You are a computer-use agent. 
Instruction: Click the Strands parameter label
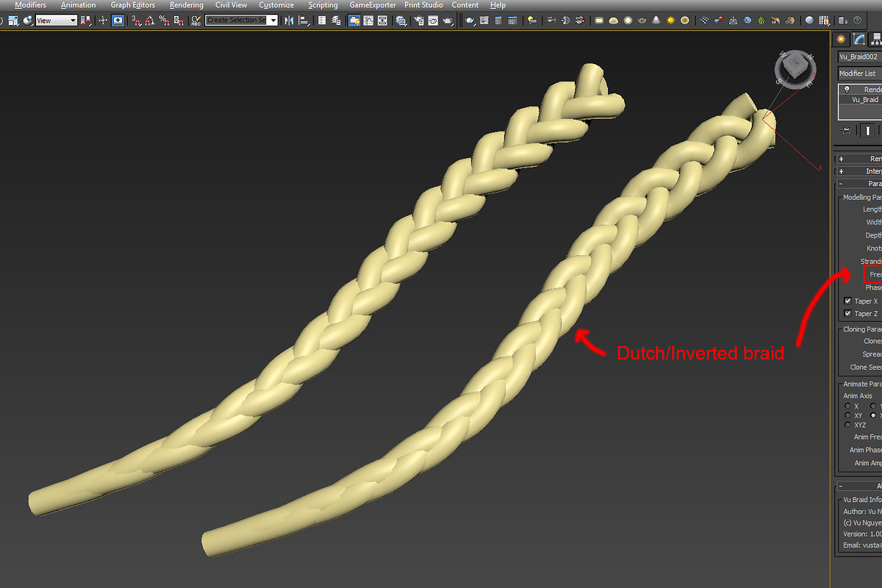click(871, 262)
